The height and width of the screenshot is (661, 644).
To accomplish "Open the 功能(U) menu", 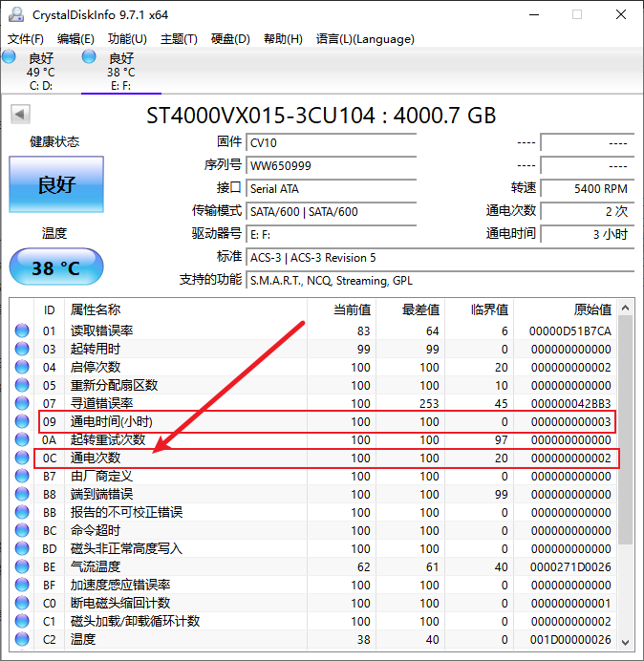I will pos(127,39).
